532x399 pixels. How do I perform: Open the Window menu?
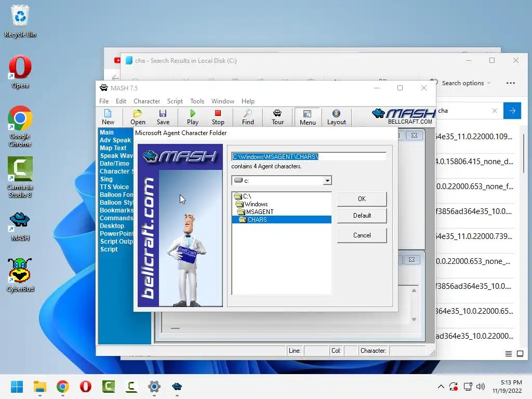pyautogui.click(x=222, y=101)
